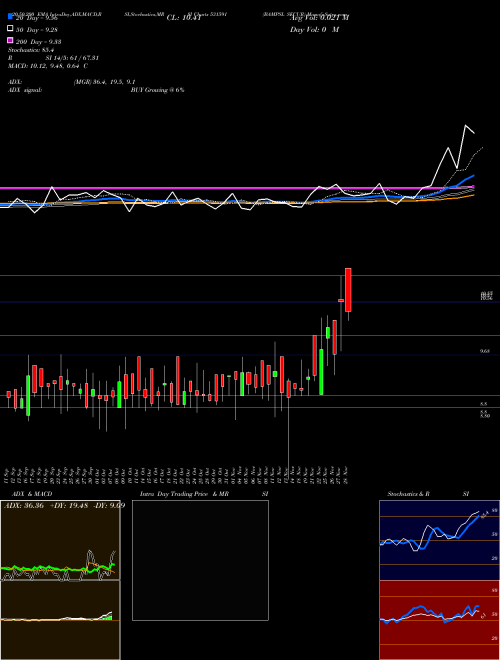Click the ADX '(MGR) 36.4, 19.5, 9.1' values
This screenshot has width=500, height=660.
tap(104, 82)
